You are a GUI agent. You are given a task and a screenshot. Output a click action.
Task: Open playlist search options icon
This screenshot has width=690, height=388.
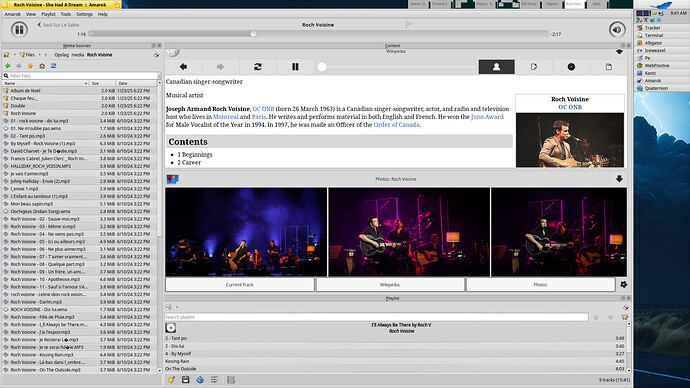pos(624,317)
